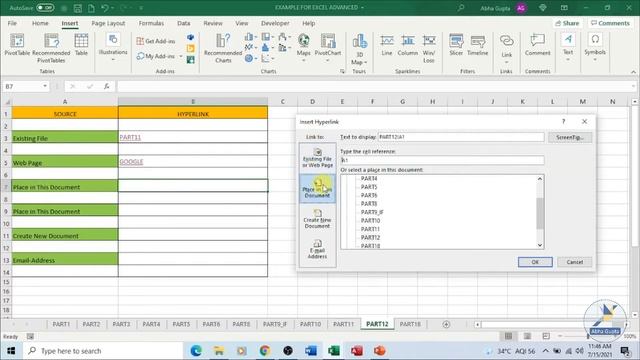Insert a PivotChart
The width and height of the screenshot is (640, 360).
tap(328, 47)
